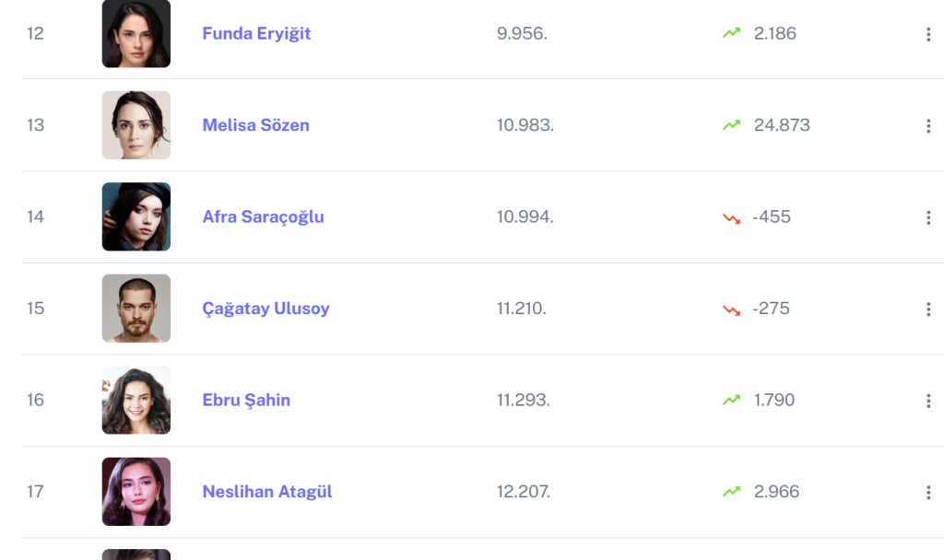Open the three-dot menu for Funda Eryiğit
Viewport: 944px width, 560px height.
tap(927, 34)
